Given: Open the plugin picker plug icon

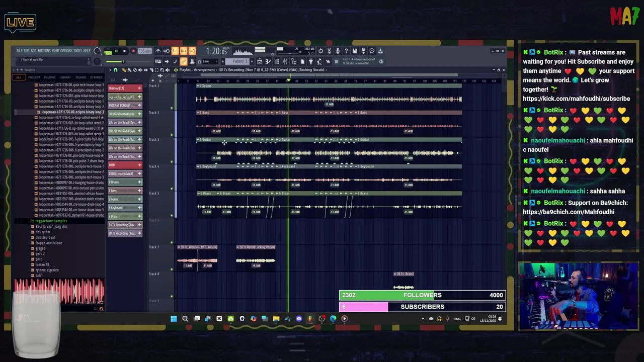Looking at the screenshot, I should pyautogui.click(x=311, y=61).
